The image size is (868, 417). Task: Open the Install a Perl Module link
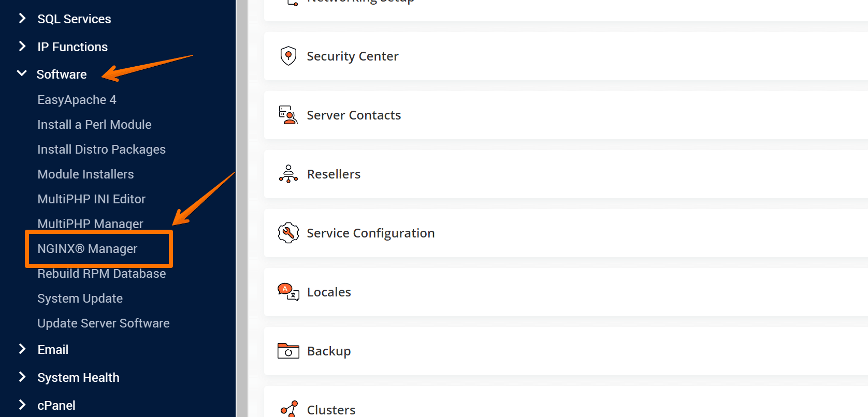(x=94, y=125)
